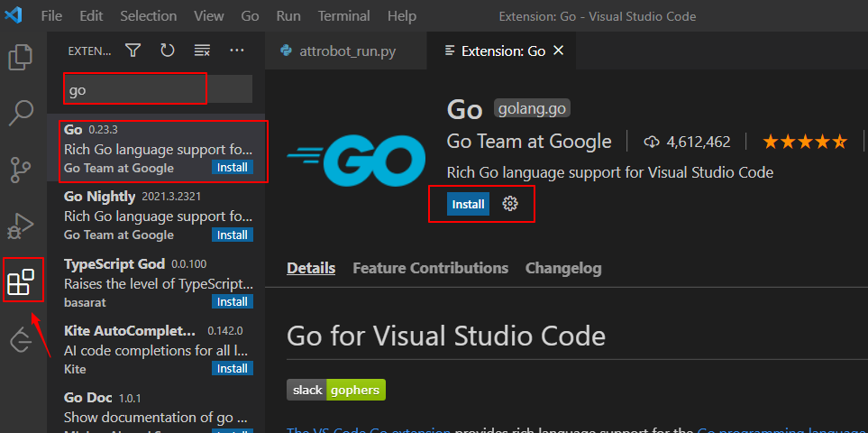Switch to the attrobot_run.py tab
868x433 pixels.
(346, 51)
